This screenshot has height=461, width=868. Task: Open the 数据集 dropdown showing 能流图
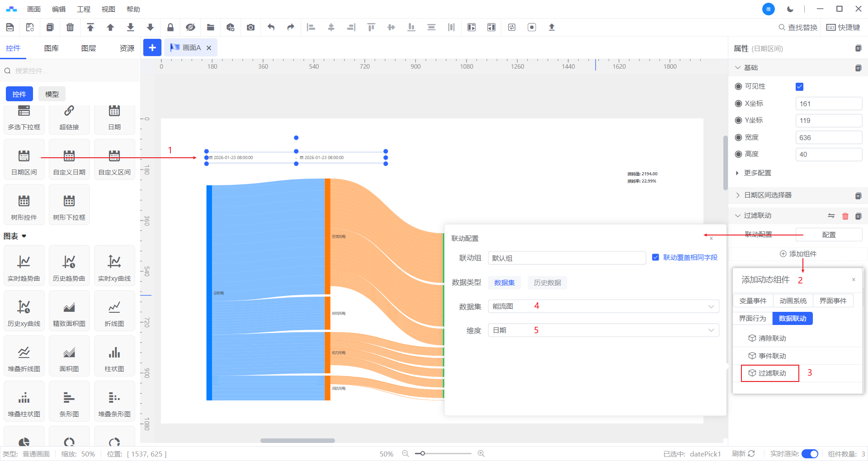[603, 306]
